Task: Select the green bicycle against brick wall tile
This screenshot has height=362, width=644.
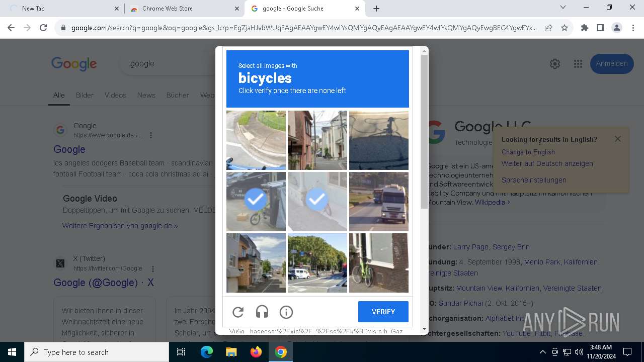Action: (x=379, y=263)
